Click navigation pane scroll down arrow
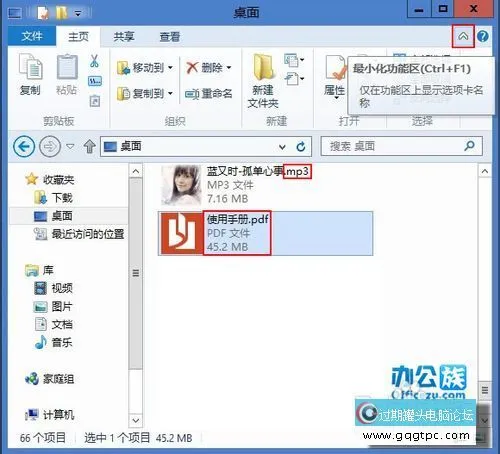 [136, 420]
